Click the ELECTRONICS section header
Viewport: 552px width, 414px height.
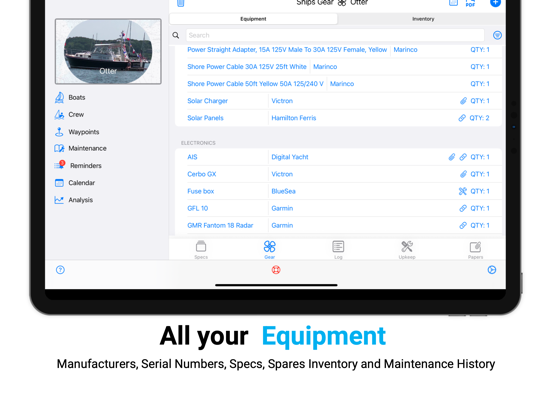tap(198, 143)
